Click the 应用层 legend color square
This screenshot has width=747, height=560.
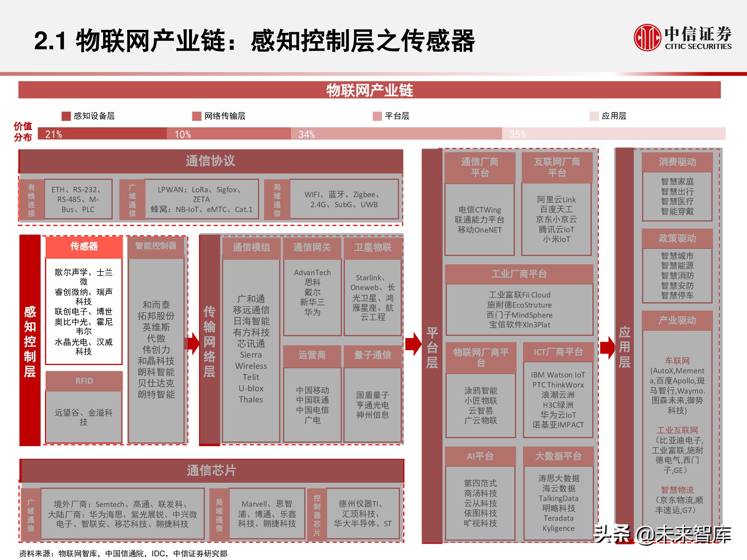pyautogui.click(x=594, y=116)
